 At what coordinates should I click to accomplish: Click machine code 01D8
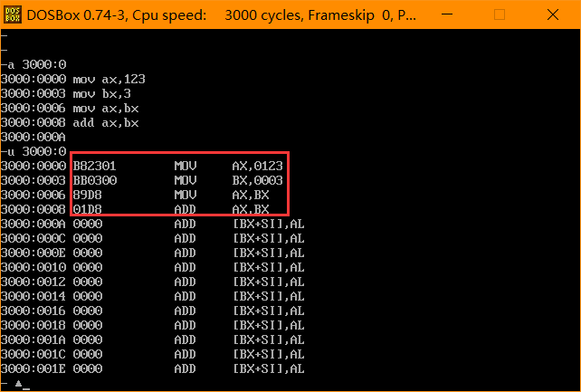(88, 209)
